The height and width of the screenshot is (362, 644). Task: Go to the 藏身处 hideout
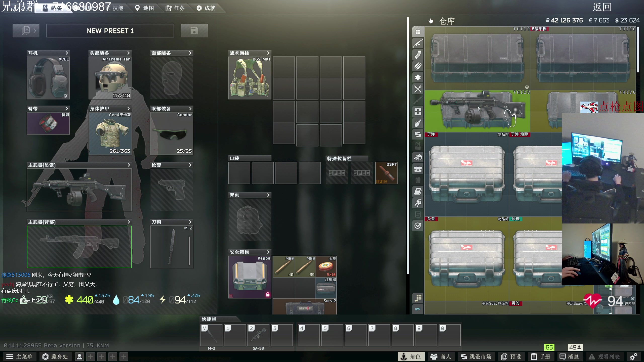click(x=55, y=356)
